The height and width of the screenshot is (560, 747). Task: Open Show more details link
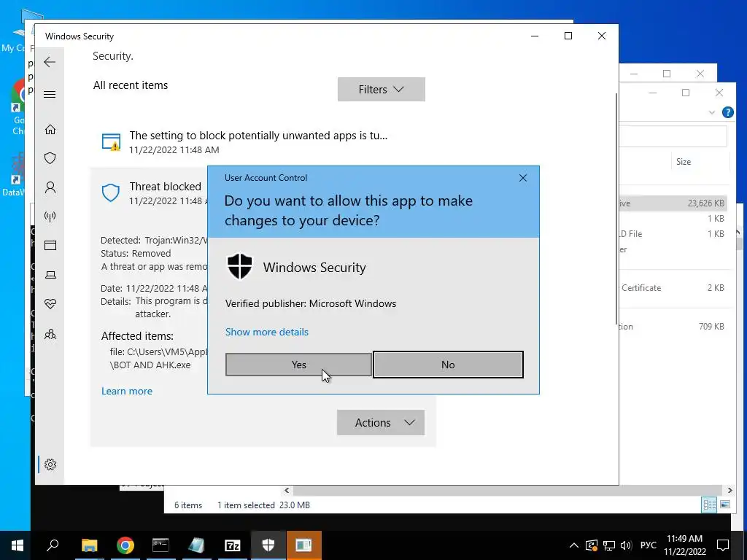[267, 332]
